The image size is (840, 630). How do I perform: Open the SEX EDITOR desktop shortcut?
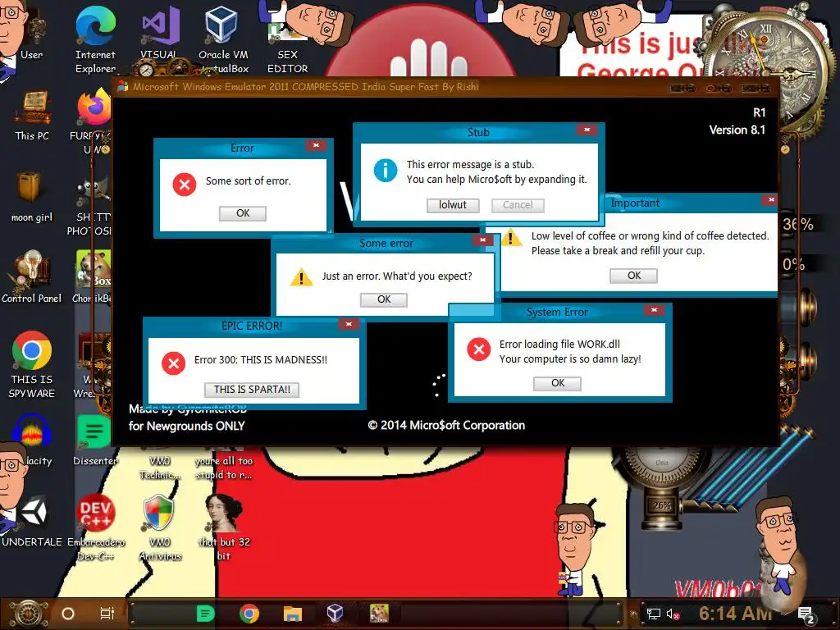(287, 46)
